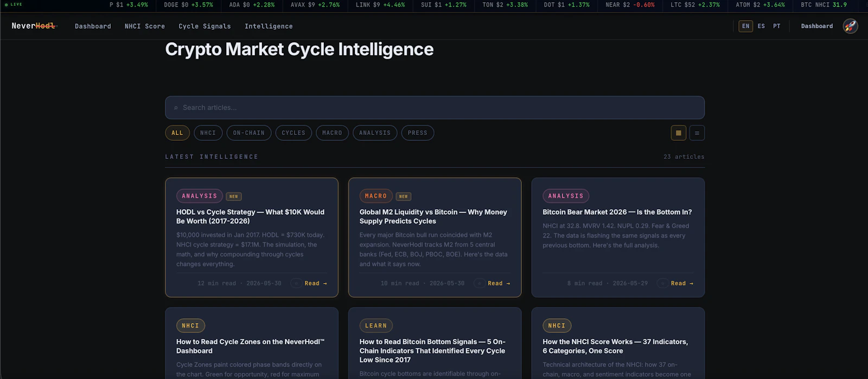The height and width of the screenshot is (379, 868).
Task: Star the HODL vs Cycle Strategy article
Action: (296, 283)
